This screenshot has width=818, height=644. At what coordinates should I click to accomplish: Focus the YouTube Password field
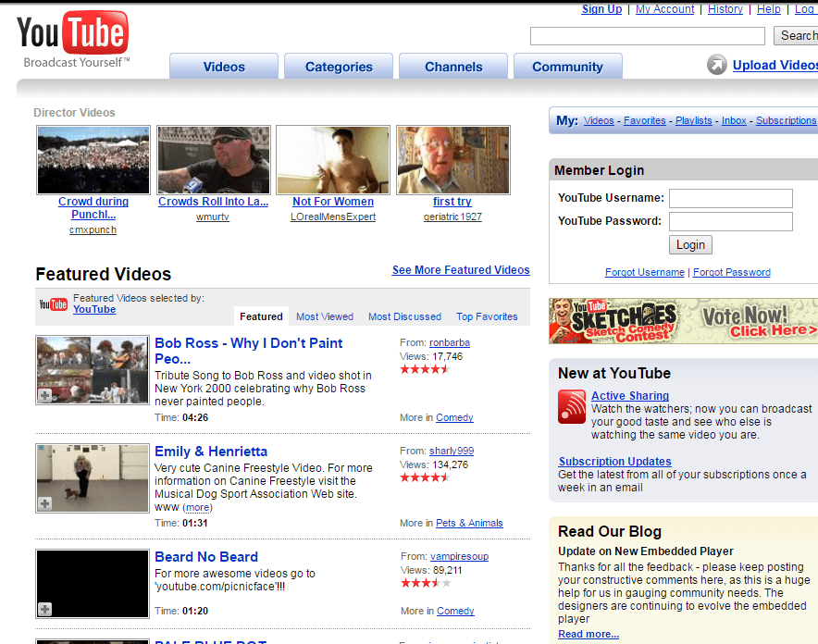coord(731,221)
